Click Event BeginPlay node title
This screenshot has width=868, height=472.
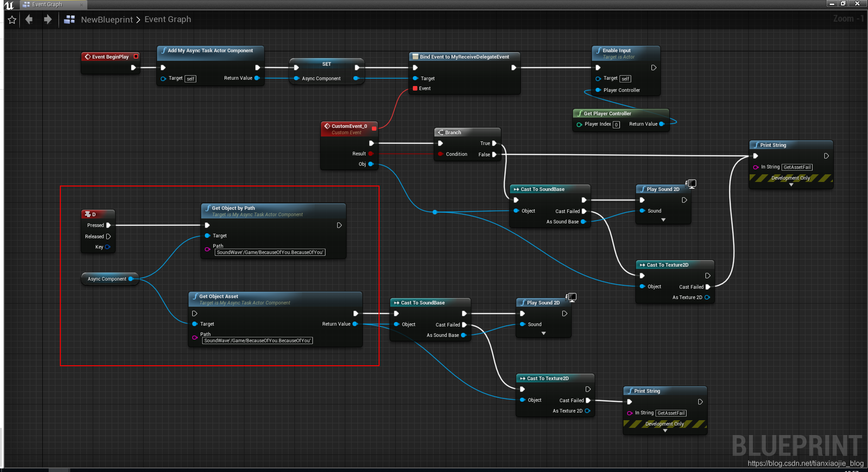click(110, 57)
